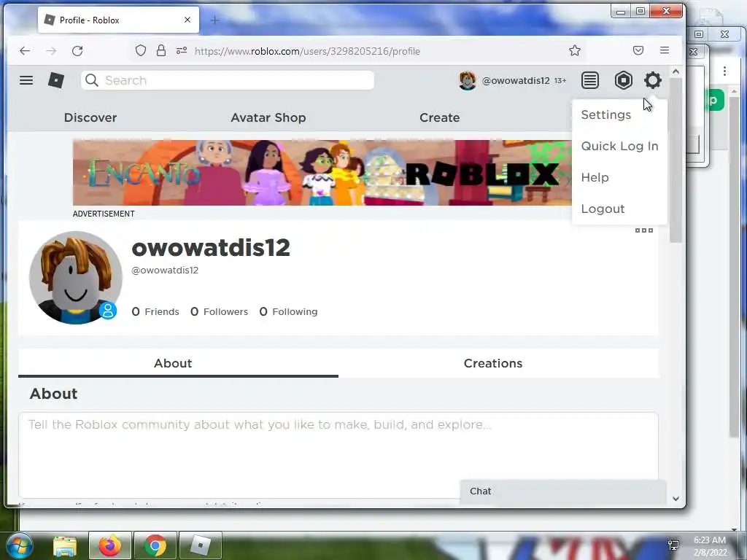Bookmark this page with the star

[575, 50]
